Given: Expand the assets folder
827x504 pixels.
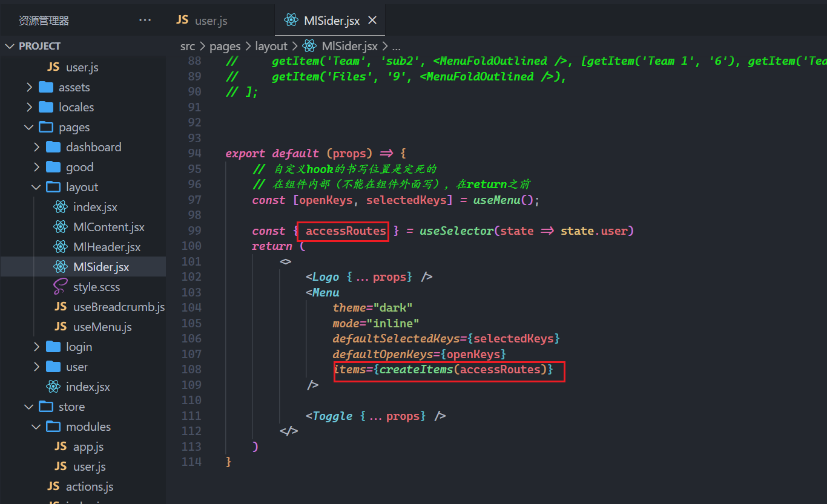Looking at the screenshot, I should pos(29,88).
